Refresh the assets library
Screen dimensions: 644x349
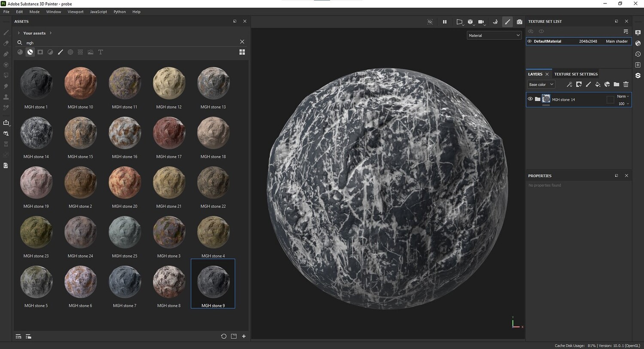(224, 337)
